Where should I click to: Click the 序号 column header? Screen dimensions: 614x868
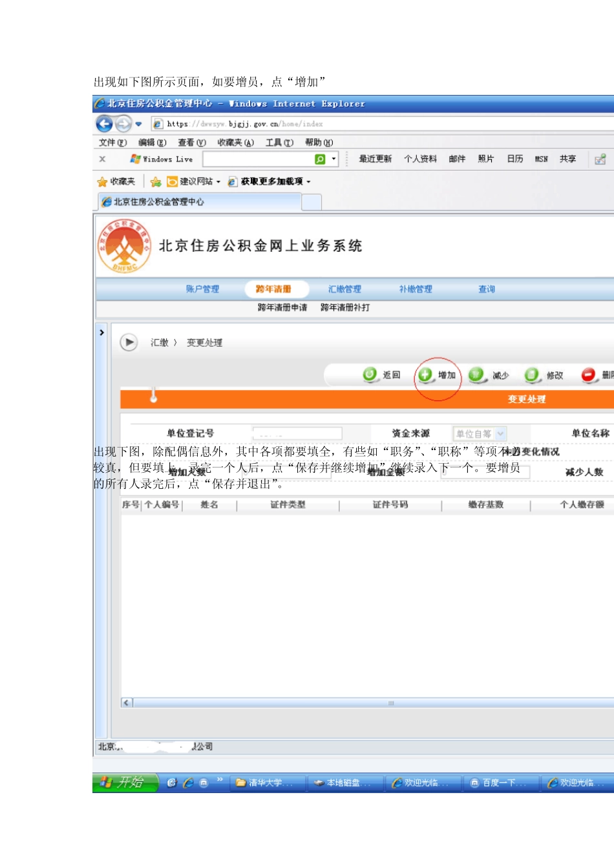pyautogui.click(x=131, y=505)
